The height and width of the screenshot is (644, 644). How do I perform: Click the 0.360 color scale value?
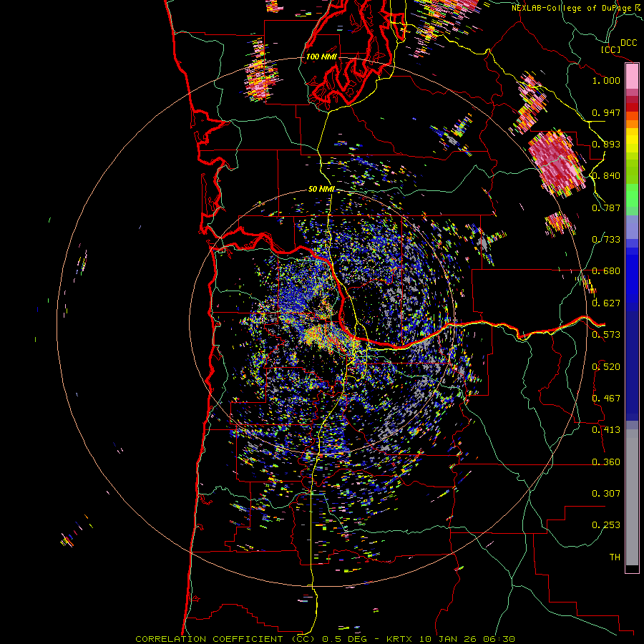pos(606,462)
